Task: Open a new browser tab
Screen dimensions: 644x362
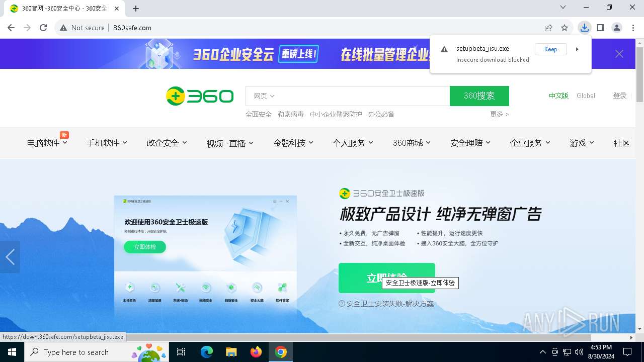Action: tap(136, 9)
